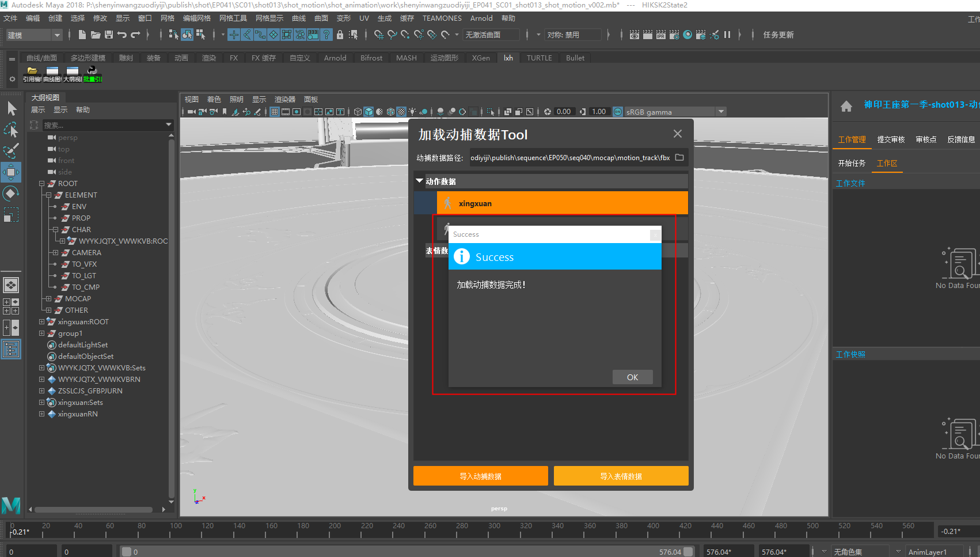
Task: Activate the Paint Selection tool
Action: [x=11, y=151]
